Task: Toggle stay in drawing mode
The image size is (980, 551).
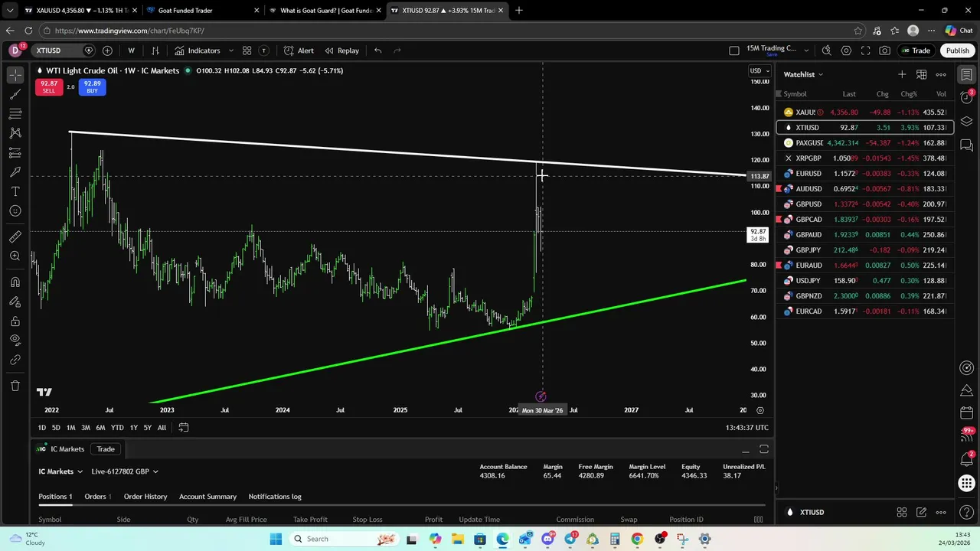Action: pyautogui.click(x=15, y=302)
